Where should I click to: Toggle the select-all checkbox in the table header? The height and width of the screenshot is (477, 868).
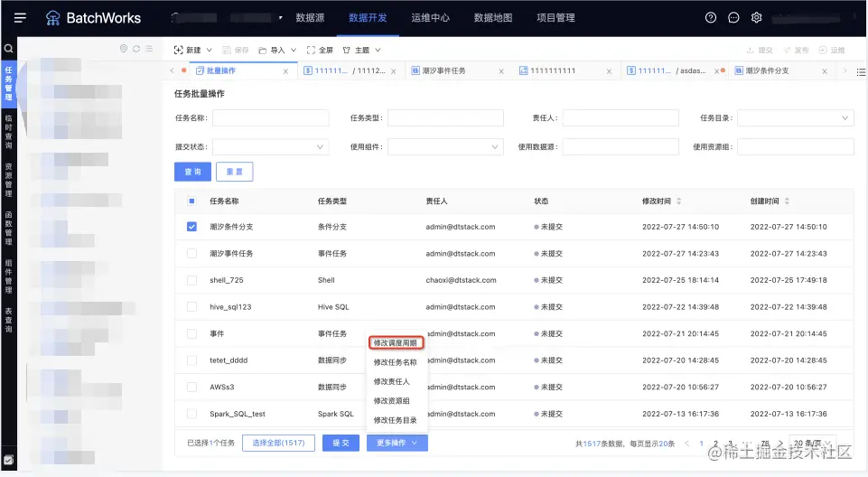[x=191, y=201]
